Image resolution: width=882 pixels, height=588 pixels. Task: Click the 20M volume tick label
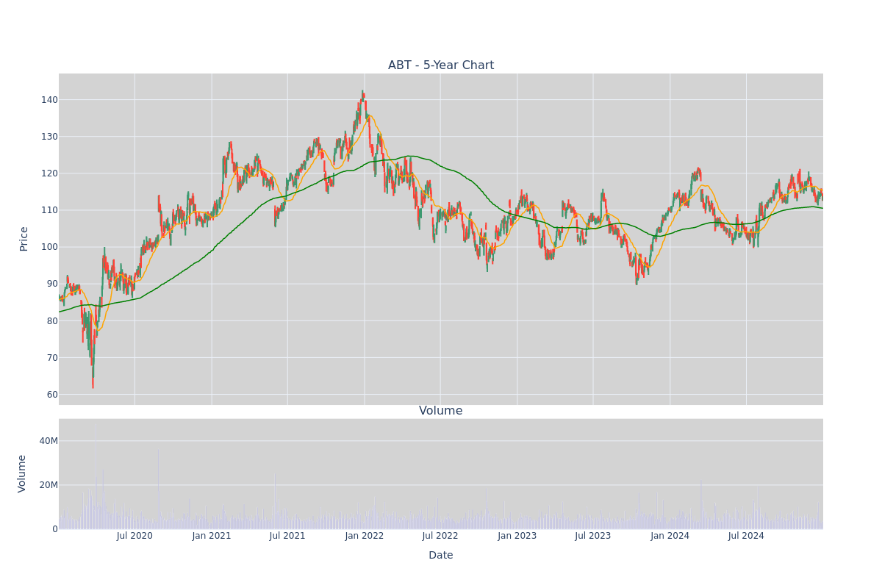click(x=49, y=485)
